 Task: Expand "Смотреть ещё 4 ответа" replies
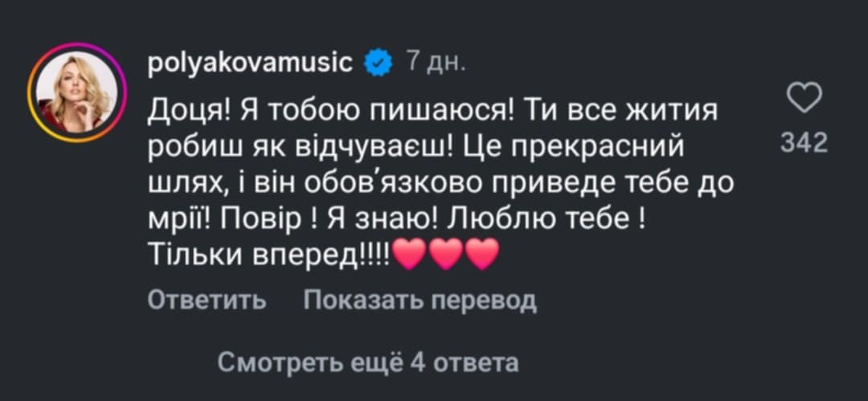coord(368,362)
